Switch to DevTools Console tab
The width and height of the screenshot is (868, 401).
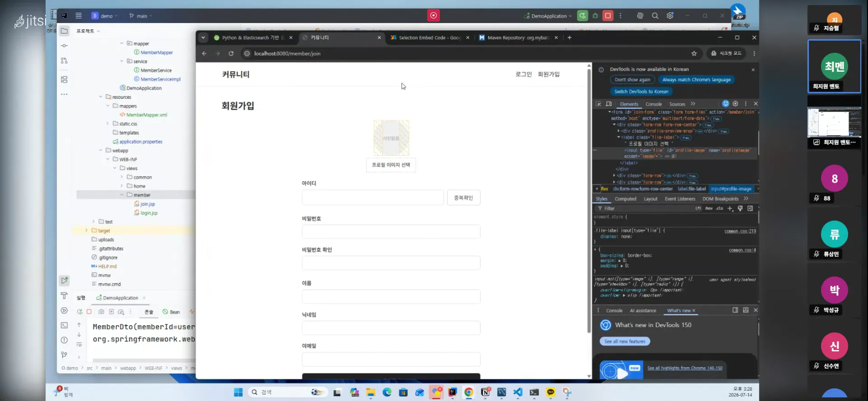[x=654, y=104]
